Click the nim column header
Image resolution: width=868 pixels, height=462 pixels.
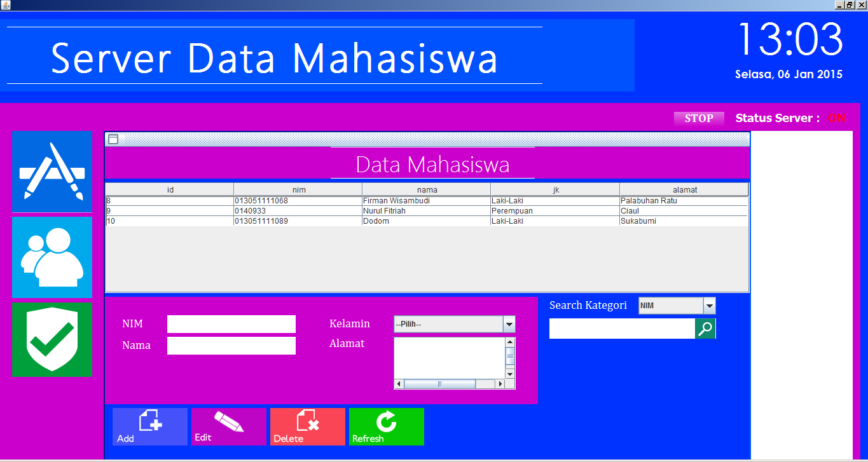click(x=298, y=189)
